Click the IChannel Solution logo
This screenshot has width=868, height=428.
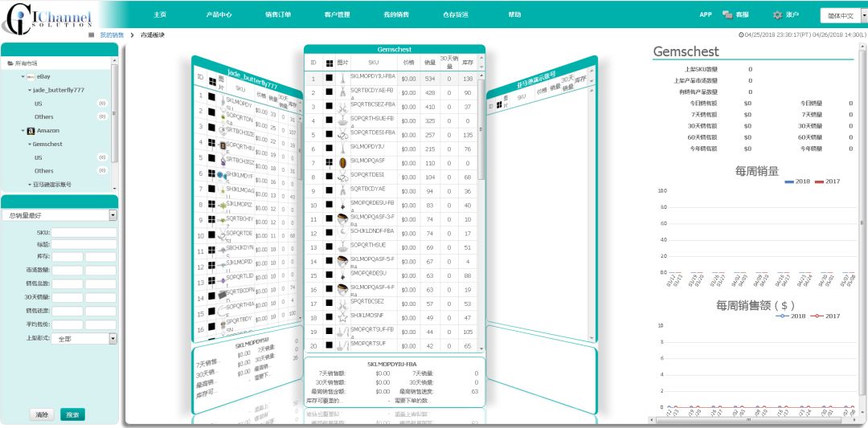click(47, 18)
